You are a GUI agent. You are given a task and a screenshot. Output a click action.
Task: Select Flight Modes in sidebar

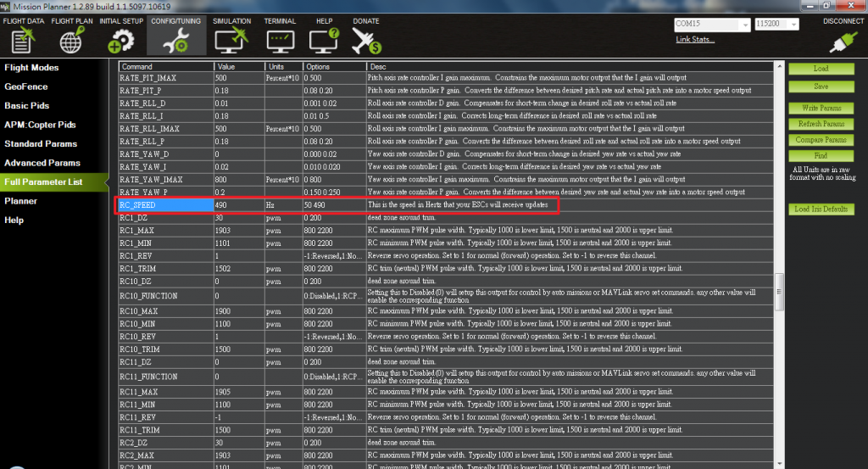pos(31,68)
